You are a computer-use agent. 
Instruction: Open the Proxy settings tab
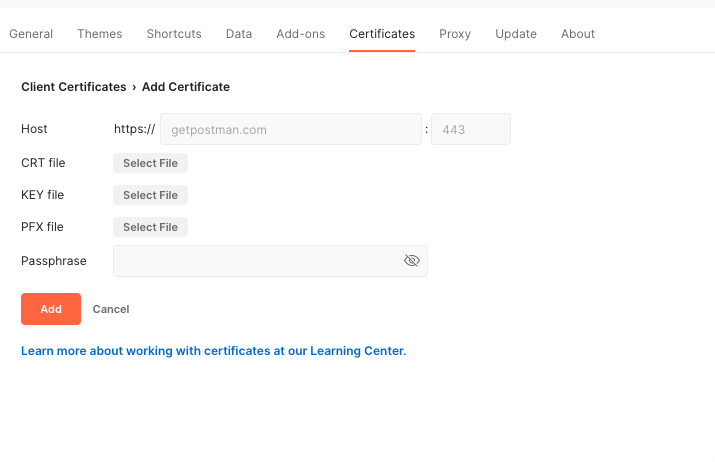click(x=455, y=34)
